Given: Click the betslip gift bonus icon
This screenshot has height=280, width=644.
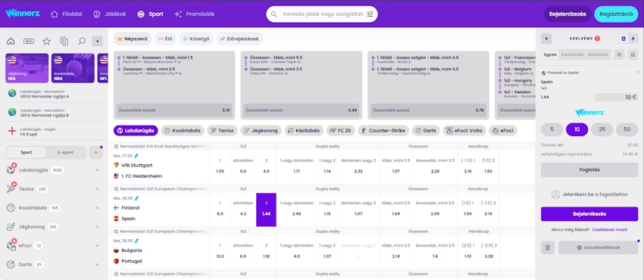Looking at the screenshot, I should pos(633,54).
